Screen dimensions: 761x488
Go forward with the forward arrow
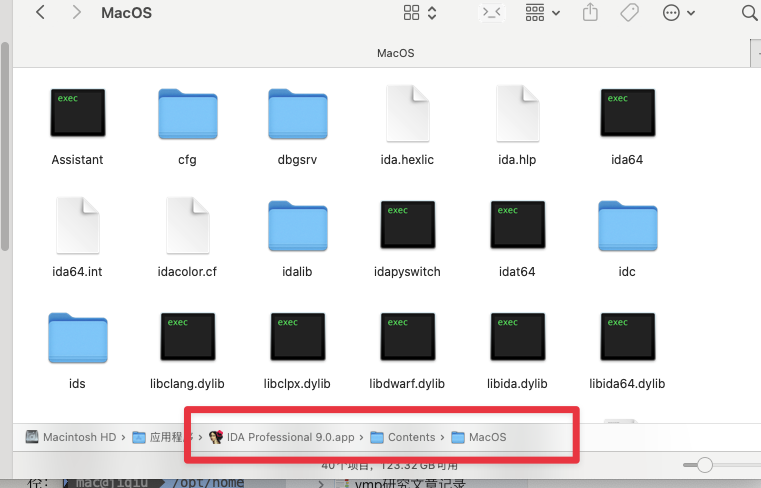pos(76,13)
